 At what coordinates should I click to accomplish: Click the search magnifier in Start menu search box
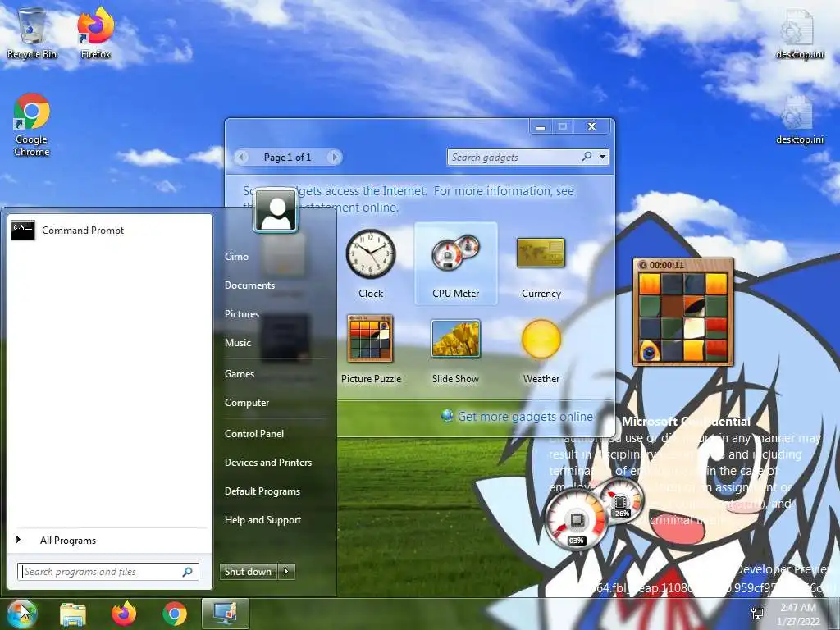188,572
